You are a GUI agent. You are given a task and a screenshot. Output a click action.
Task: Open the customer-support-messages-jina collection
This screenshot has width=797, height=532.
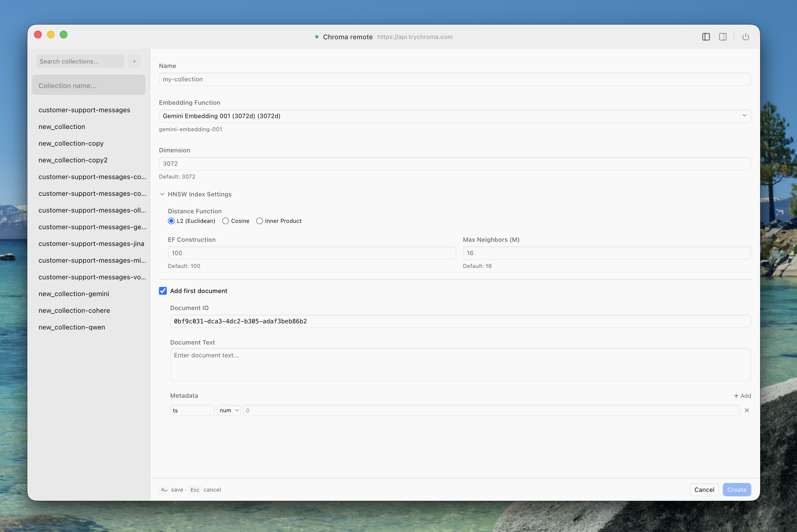(91, 244)
